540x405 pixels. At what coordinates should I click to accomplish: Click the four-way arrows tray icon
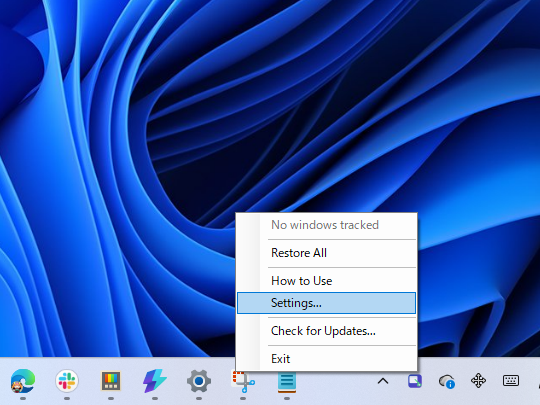coord(478,381)
